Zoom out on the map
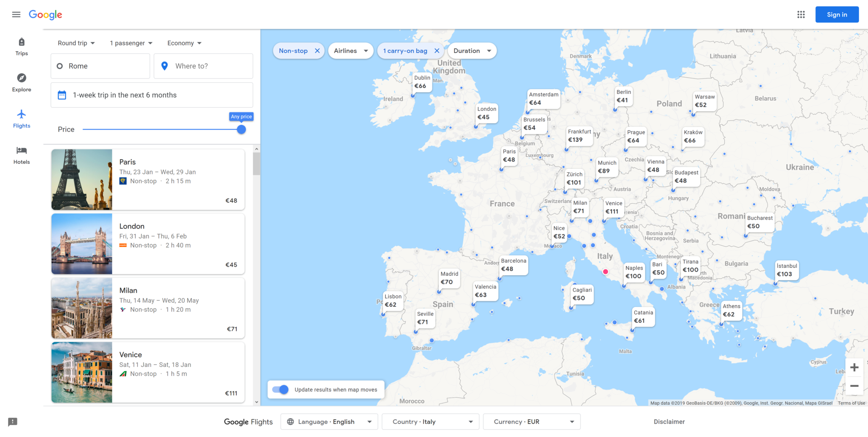This screenshot has width=868, height=437. pos(854,386)
